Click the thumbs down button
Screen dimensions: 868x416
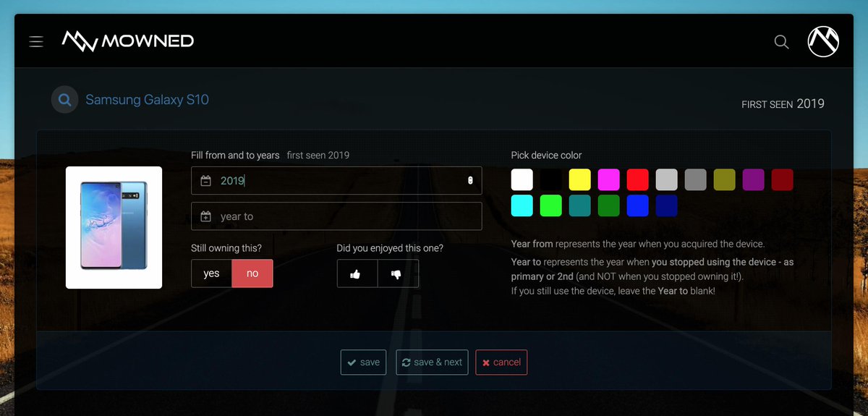click(x=398, y=274)
